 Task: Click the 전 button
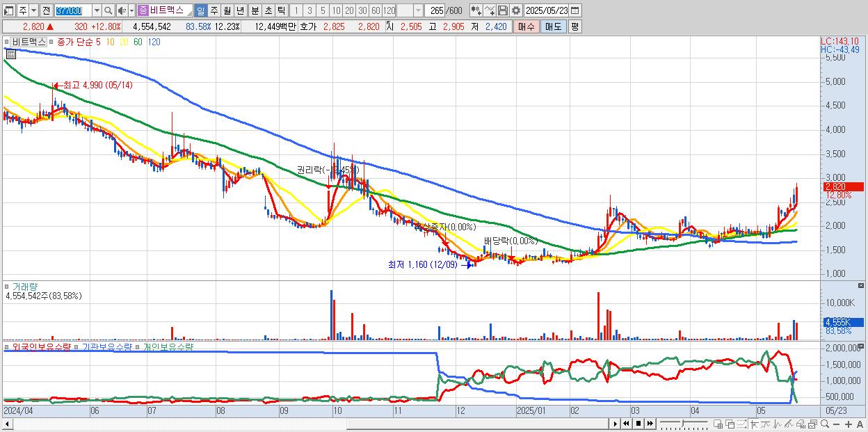[x=47, y=10]
